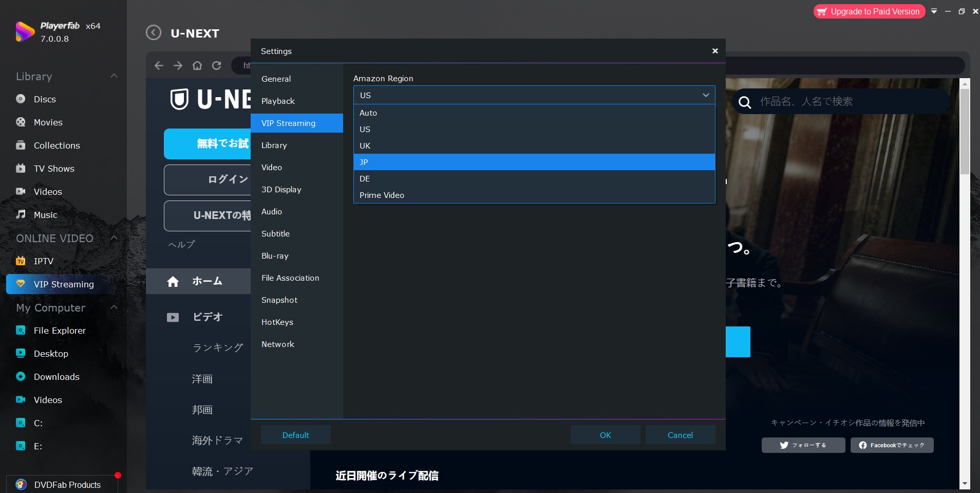Collapse the ONLINE VIDEO section
Viewport: 980px width, 493px height.
[x=114, y=238]
